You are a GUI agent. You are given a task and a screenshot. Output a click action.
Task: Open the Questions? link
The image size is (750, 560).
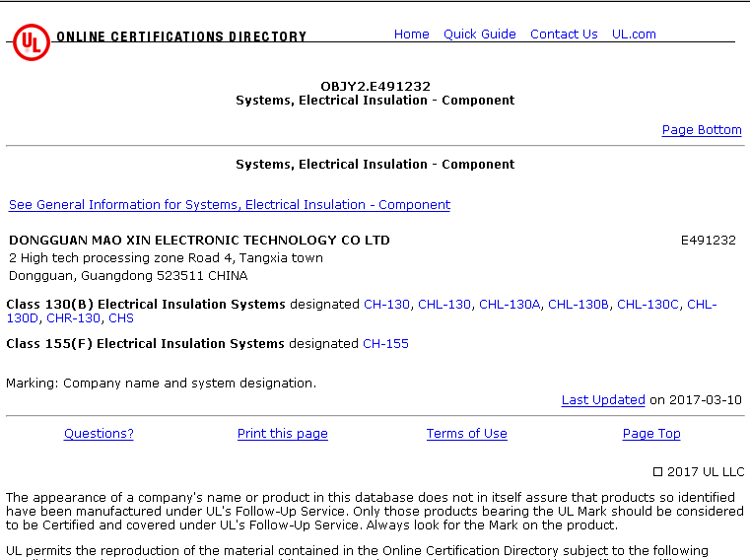click(x=99, y=434)
